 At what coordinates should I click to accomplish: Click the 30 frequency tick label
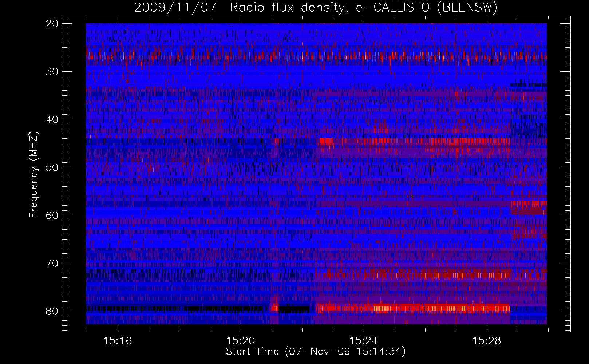[x=53, y=72]
